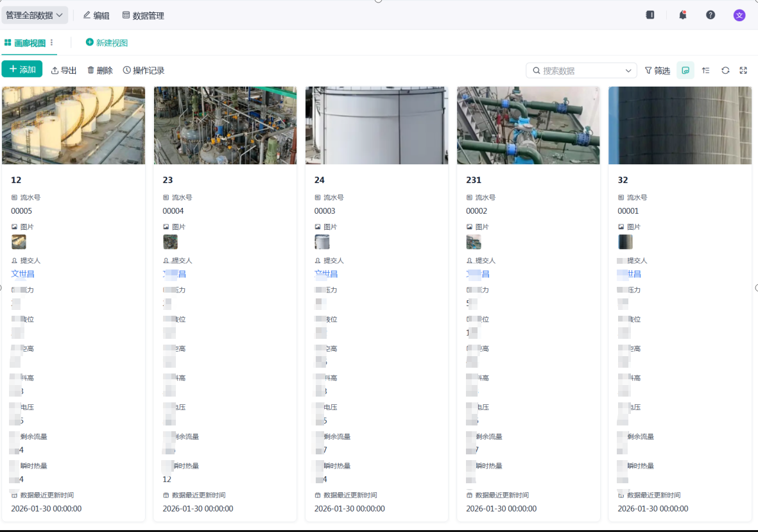Expand the 管理全部数据 dropdown

(x=34, y=15)
